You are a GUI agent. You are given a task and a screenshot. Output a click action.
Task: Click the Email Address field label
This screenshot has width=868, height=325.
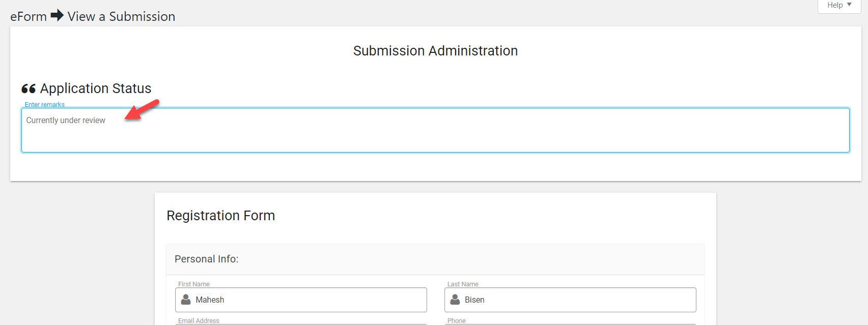[x=199, y=321]
